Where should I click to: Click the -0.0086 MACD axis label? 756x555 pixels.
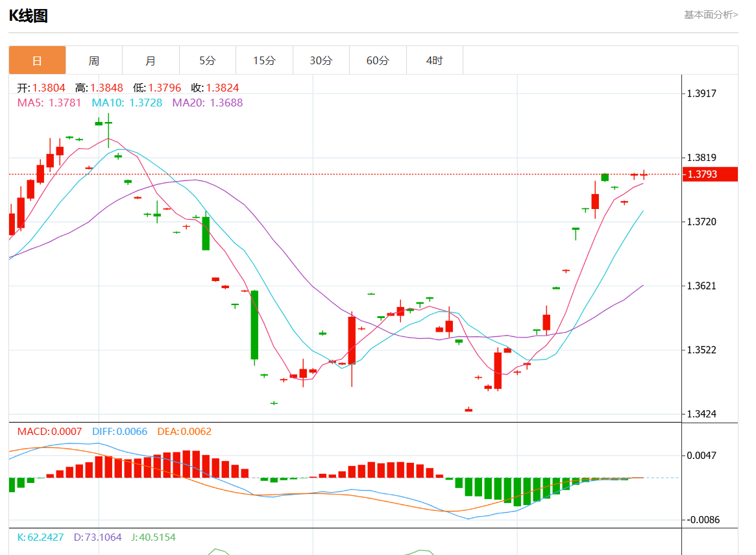pyautogui.click(x=703, y=520)
